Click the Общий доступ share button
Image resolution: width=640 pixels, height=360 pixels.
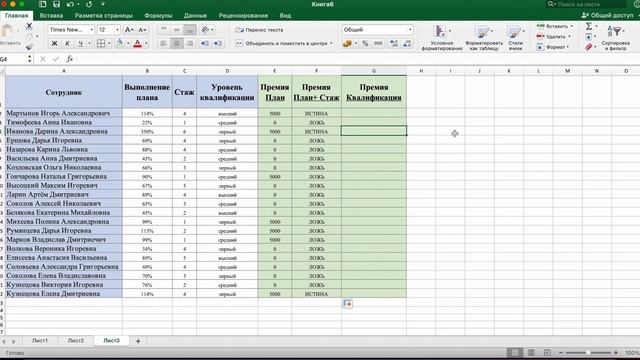pos(608,15)
